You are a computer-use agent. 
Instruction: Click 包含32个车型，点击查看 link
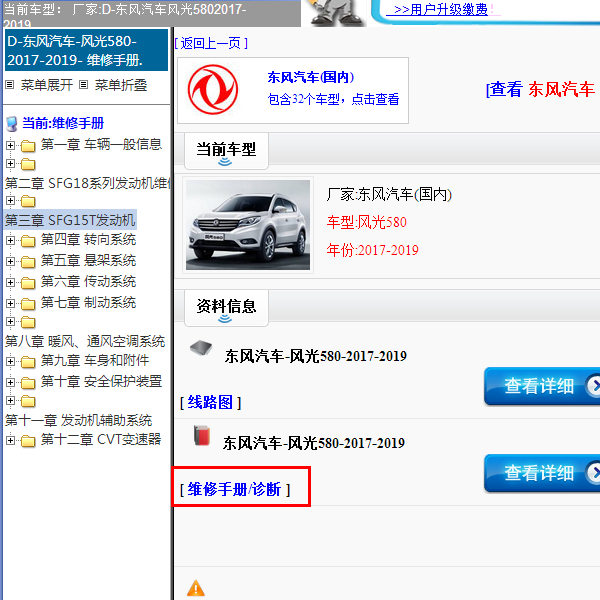coord(333,99)
